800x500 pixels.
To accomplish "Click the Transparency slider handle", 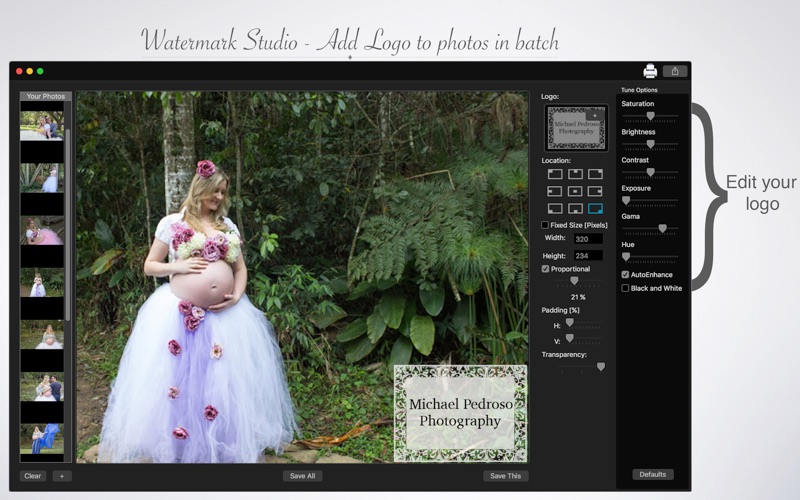I will click(x=601, y=366).
